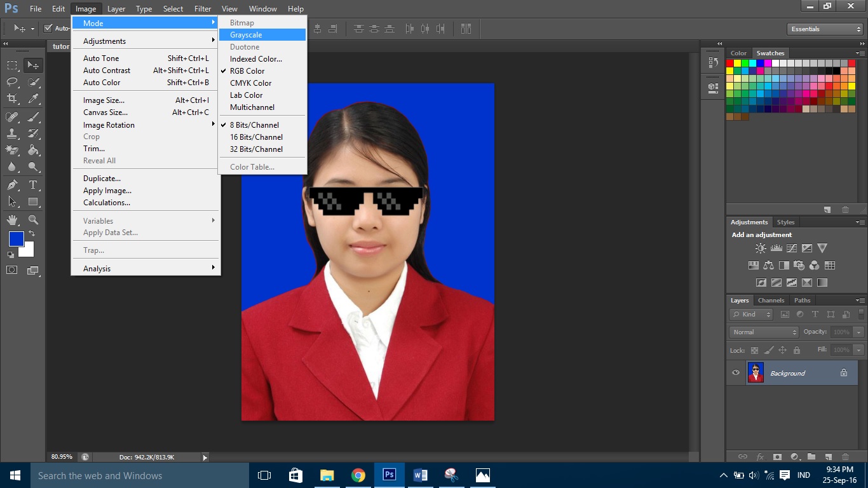Open the Opacity value dropdown arrow
The width and height of the screenshot is (868, 488).
[x=859, y=332]
